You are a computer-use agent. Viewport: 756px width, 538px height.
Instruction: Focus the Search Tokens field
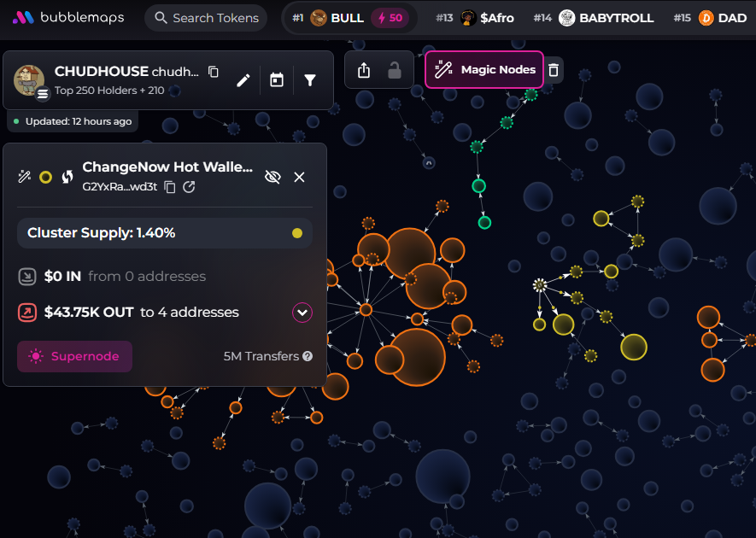click(206, 18)
